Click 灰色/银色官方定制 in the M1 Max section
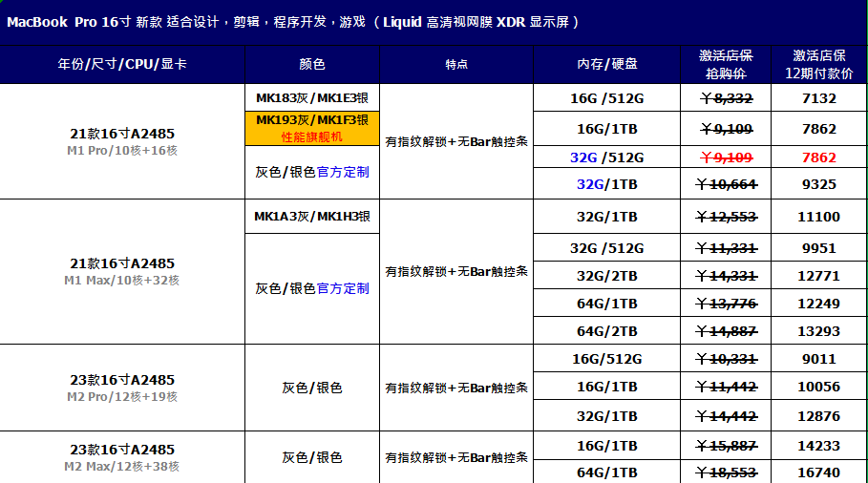 (x=312, y=288)
